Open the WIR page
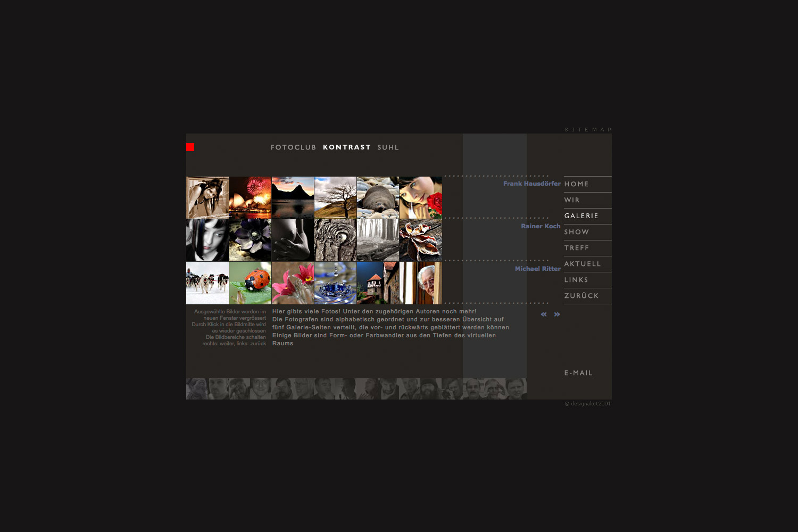 pos(571,199)
